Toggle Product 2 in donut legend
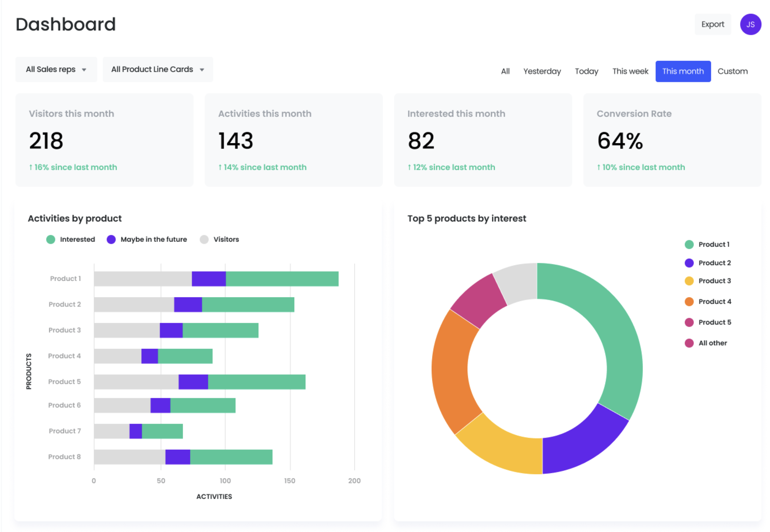Screen dimensions: 770x532 708,263
